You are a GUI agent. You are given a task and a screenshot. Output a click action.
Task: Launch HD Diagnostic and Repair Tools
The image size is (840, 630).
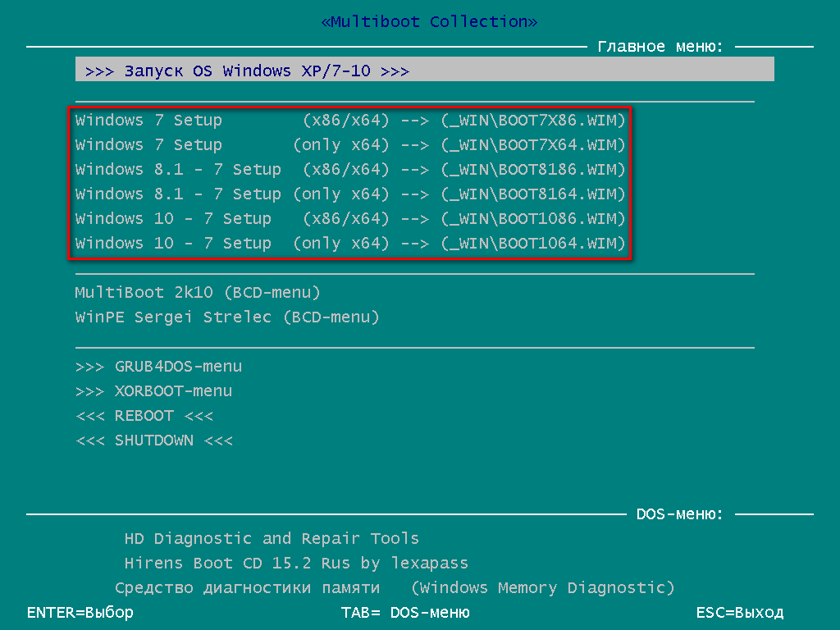click(272, 538)
